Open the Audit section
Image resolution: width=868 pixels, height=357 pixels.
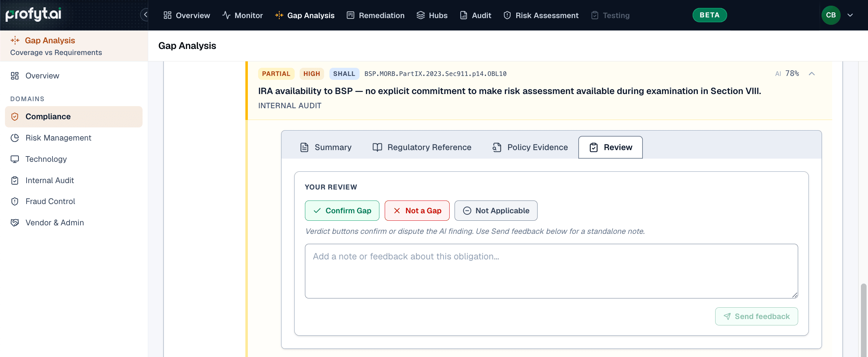475,15
